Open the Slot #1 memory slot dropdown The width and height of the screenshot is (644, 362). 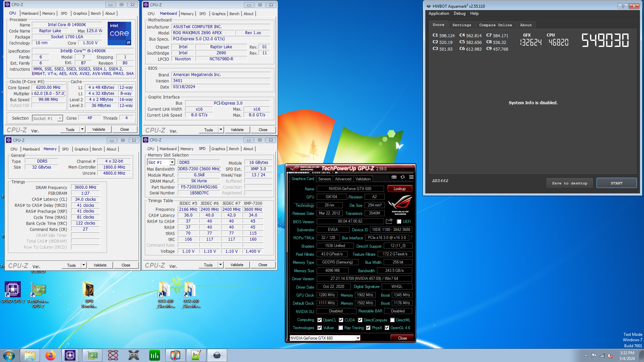tap(172, 162)
